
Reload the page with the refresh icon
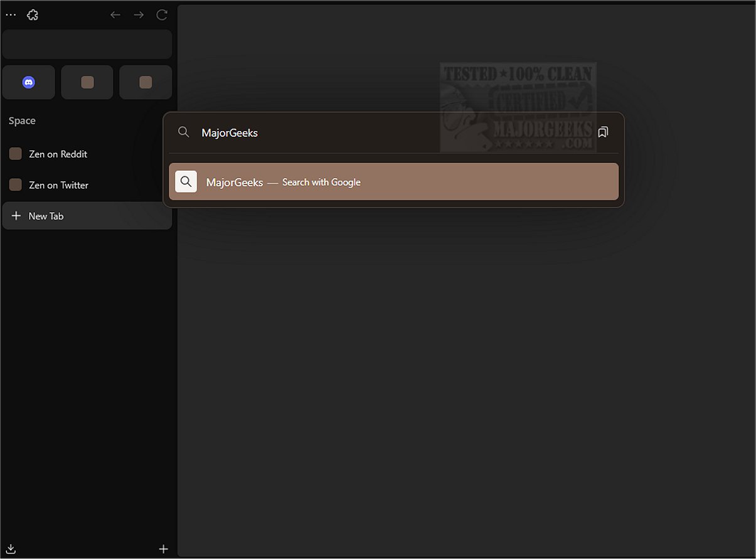[x=162, y=14]
